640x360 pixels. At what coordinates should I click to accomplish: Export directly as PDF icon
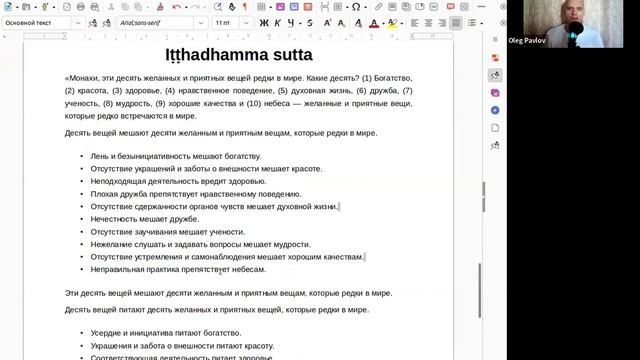click(x=67, y=7)
